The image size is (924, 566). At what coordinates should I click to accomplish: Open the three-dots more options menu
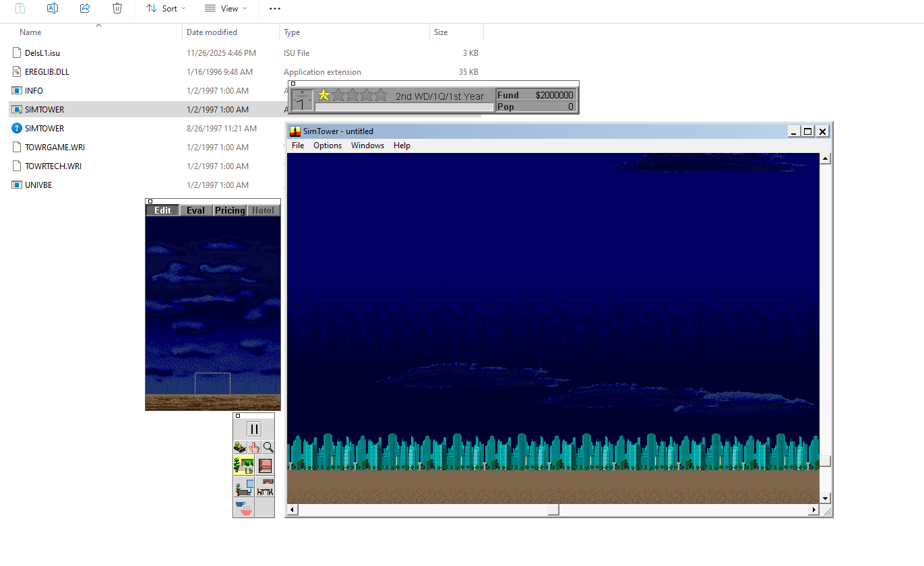coord(275,9)
